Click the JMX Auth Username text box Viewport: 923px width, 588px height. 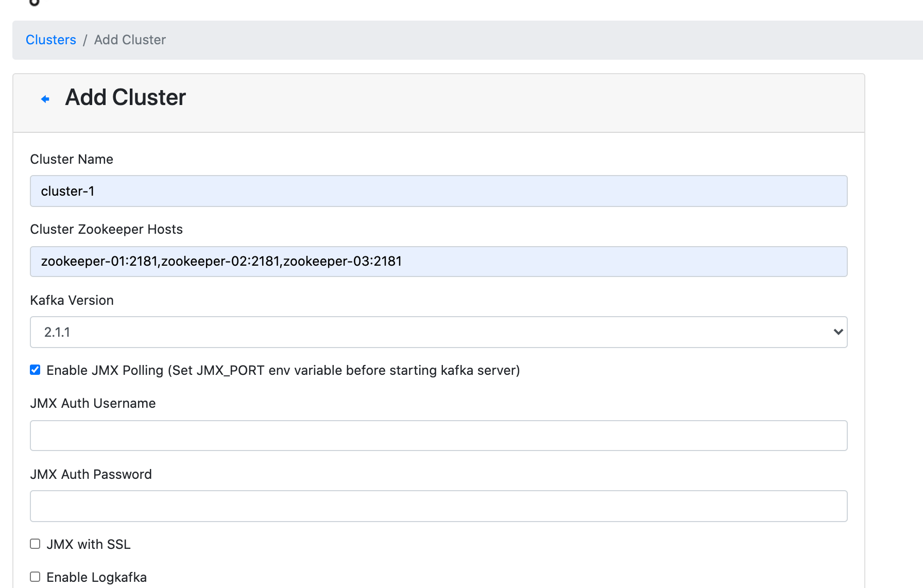438,435
